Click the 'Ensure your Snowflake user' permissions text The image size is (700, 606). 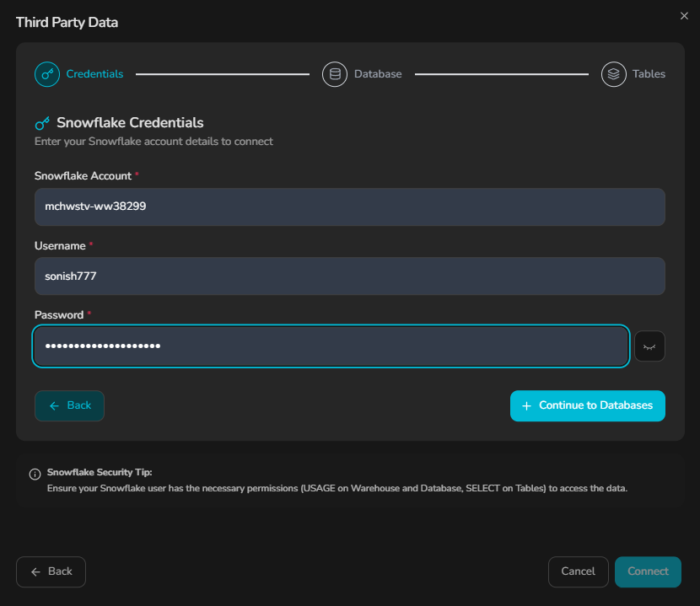[x=337, y=488]
